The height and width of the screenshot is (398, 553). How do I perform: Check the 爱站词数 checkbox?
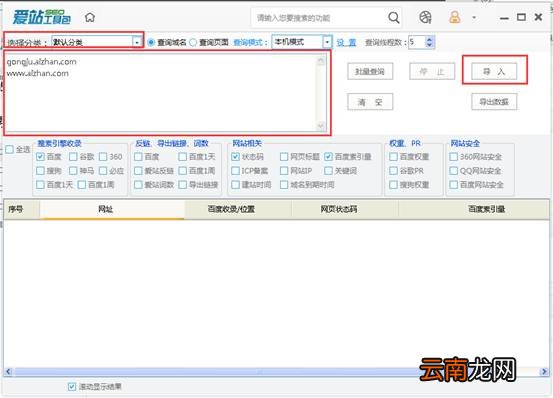click(138, 184)
